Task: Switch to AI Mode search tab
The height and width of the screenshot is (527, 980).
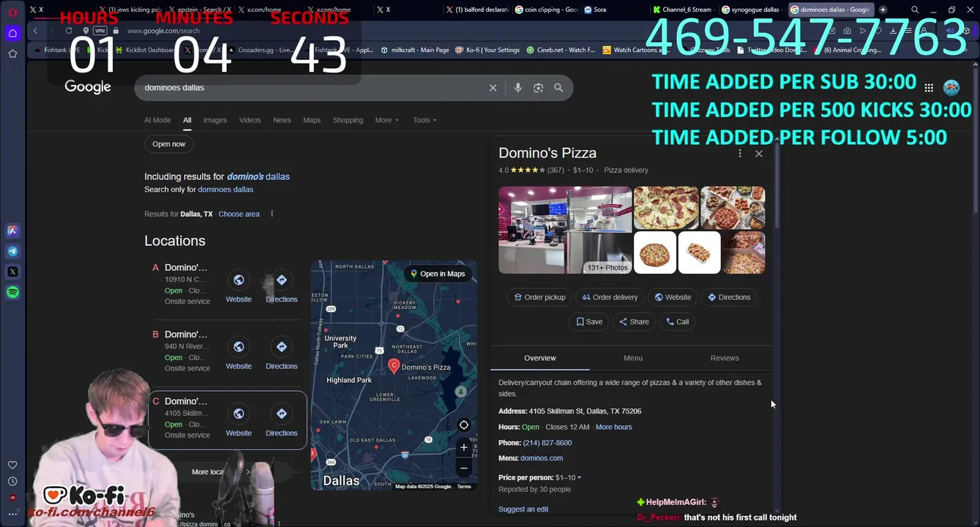Action: click(157, 120)
